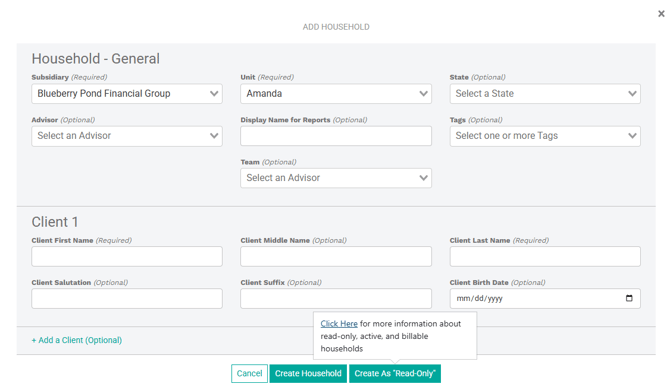Click the Add a Client (Optional) link
This screenshot has width=670, height=387.
77,340
